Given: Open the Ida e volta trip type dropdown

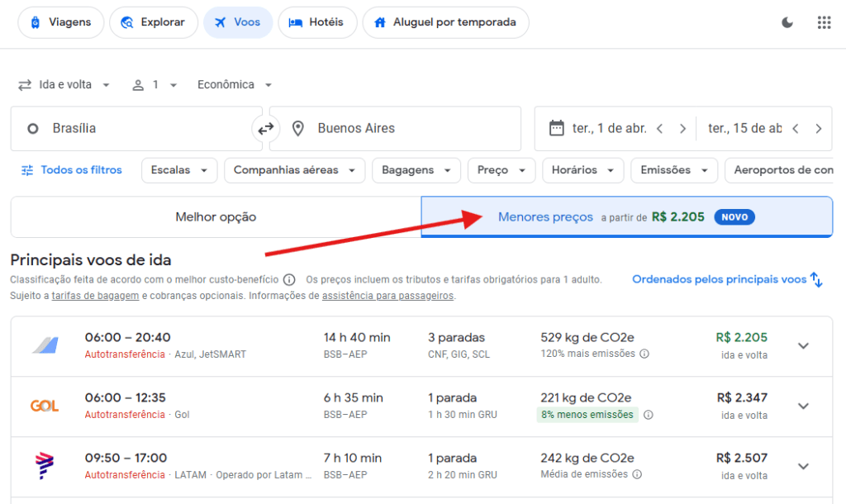Looking at the screenshot, I should point(64,85).
